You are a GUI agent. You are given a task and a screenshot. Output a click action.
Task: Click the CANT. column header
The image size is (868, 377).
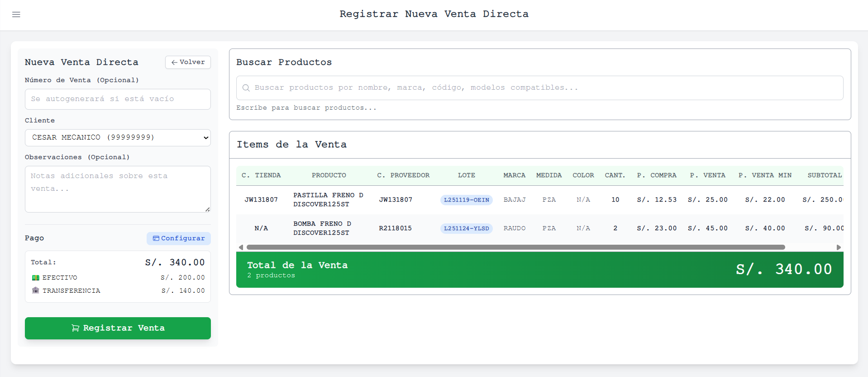(615, 175)
